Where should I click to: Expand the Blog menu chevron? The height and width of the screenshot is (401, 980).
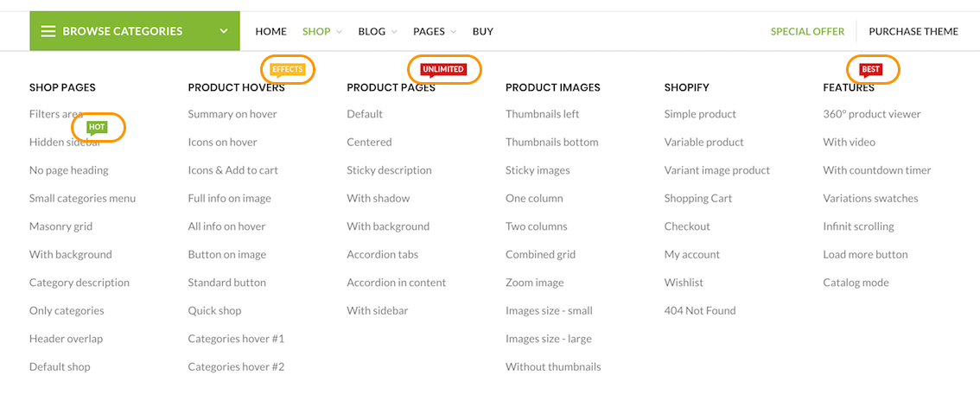[x=394, y=32]
